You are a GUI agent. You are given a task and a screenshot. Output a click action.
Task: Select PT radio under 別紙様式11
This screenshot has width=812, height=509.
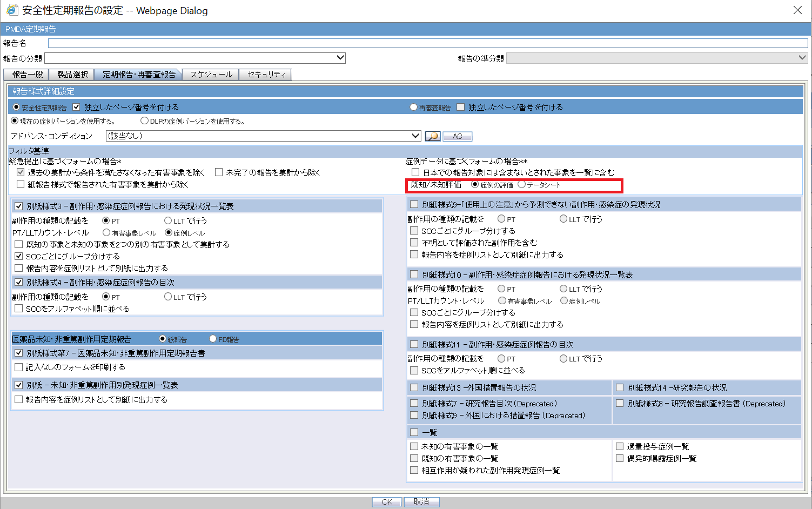point(501,359)
